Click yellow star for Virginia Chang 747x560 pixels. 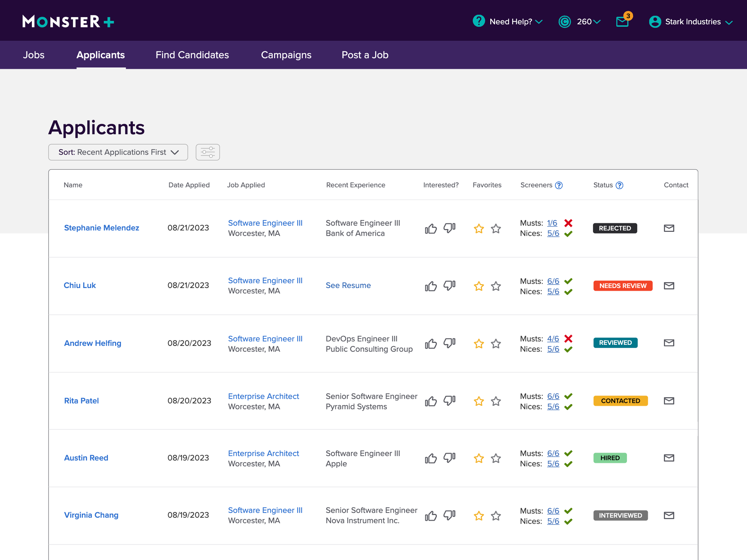[479, 516]
